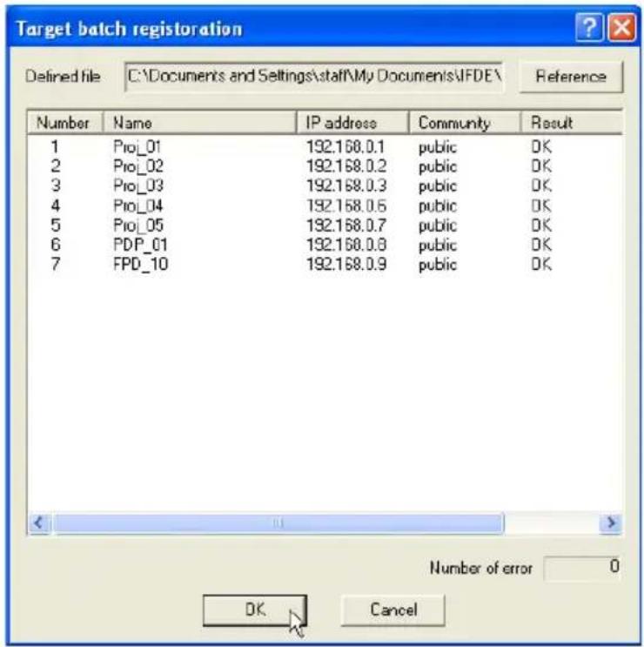Image resolution: width=644 pixels, height=647 pixels.
Task: Click the help question mark icon
Action: [x=589, y=27]
